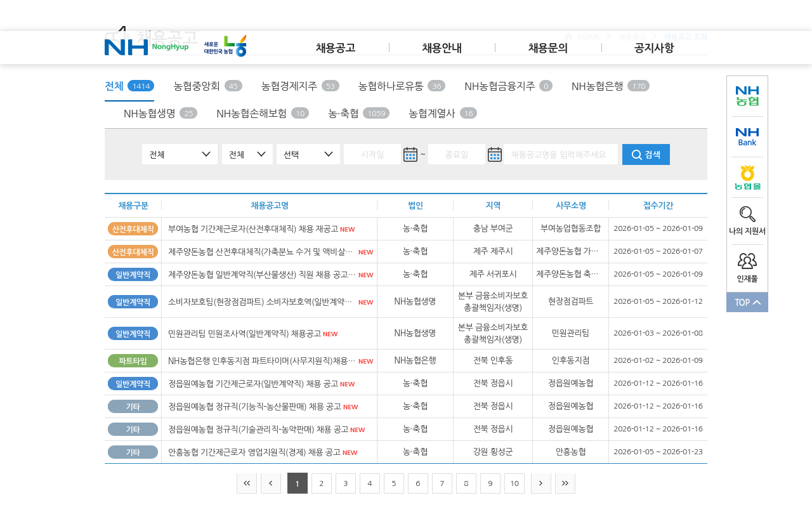812x519 pixels.
Task: Open 안흥농협 기간제근로자 영업지원직 posting
Action: coord(254,452)
